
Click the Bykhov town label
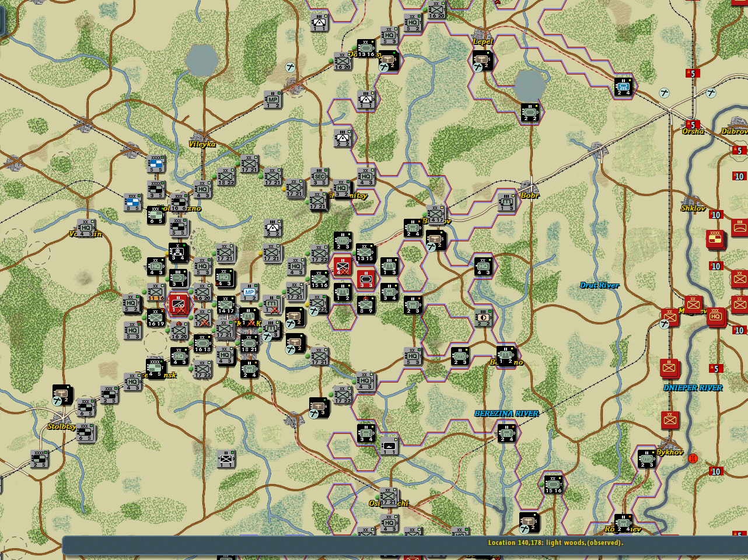[x=670, y=452]
